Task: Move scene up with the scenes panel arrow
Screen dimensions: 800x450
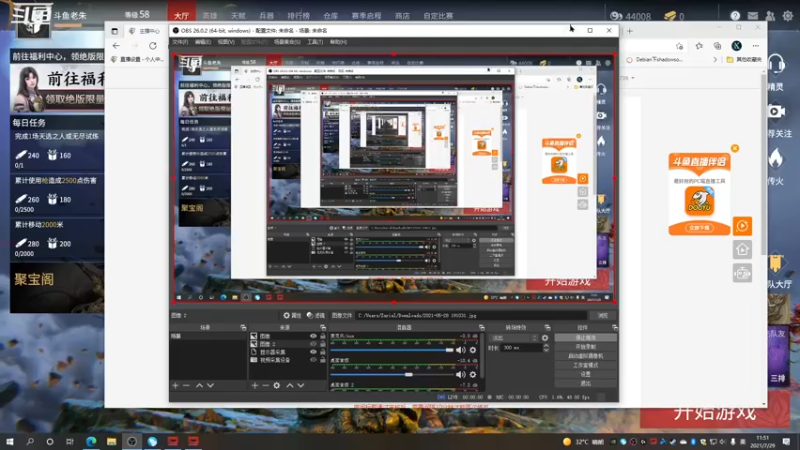Action: click(199, 386)
